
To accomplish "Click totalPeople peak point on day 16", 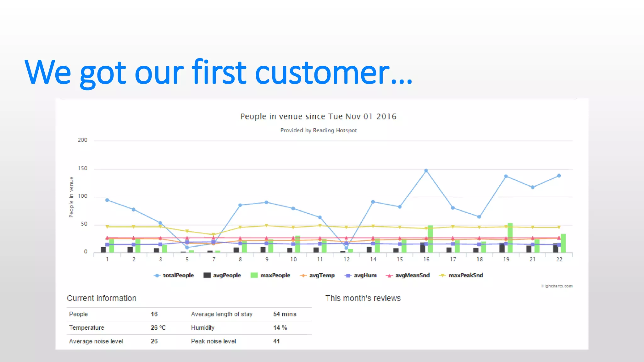I will [426, 171].
